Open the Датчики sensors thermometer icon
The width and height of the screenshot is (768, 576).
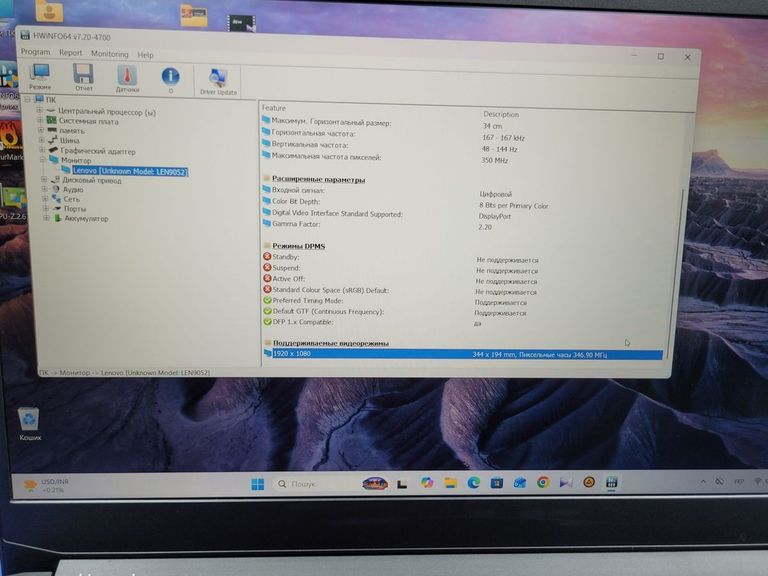pos(127,79)
